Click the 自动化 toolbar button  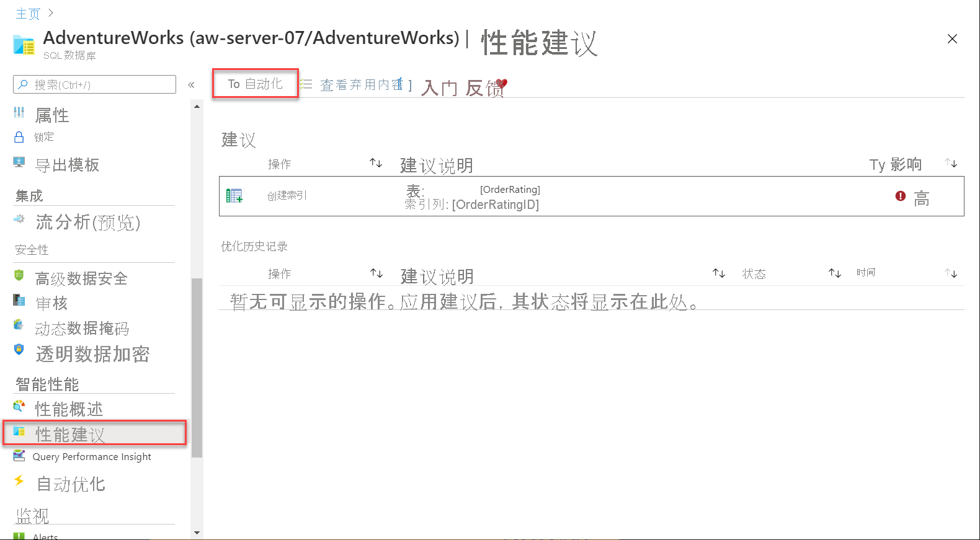(255, 84)
